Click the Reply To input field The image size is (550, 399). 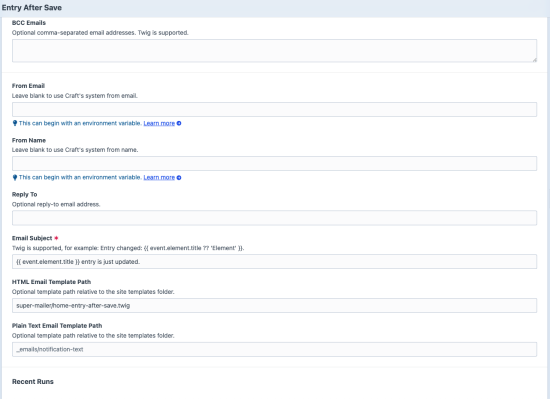(274, 218)
